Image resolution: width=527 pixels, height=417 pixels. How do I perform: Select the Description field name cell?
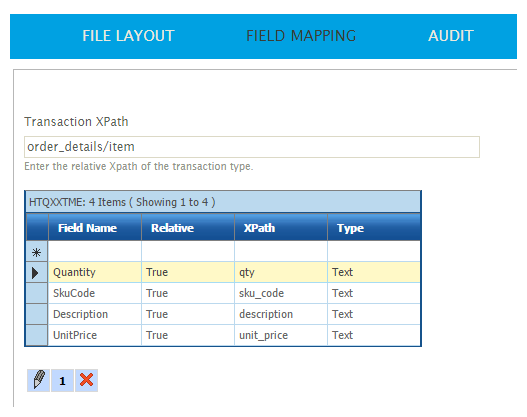95,314
